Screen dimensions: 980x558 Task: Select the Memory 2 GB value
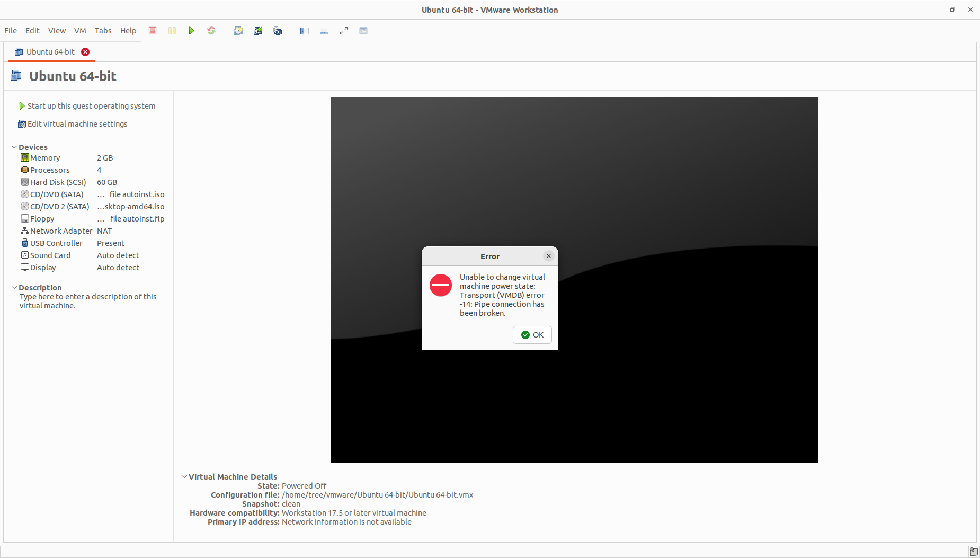(x=105, y=158)
